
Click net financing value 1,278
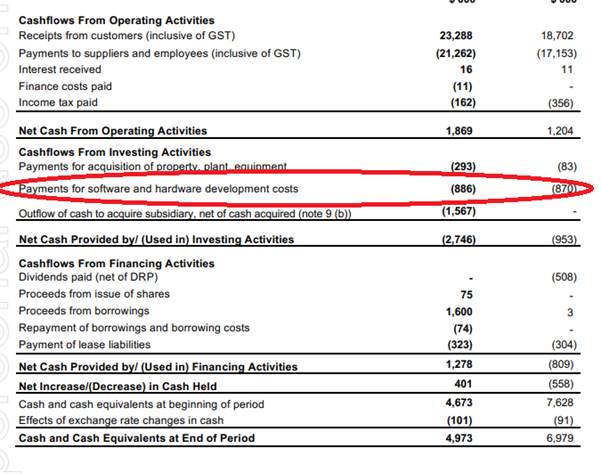459,364
